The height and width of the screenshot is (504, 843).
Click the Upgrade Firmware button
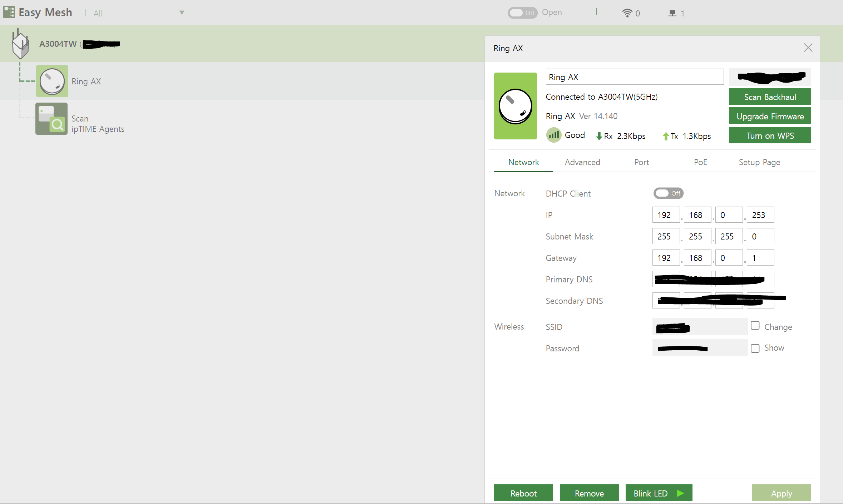pyautogui.click(x=770, y=117)
